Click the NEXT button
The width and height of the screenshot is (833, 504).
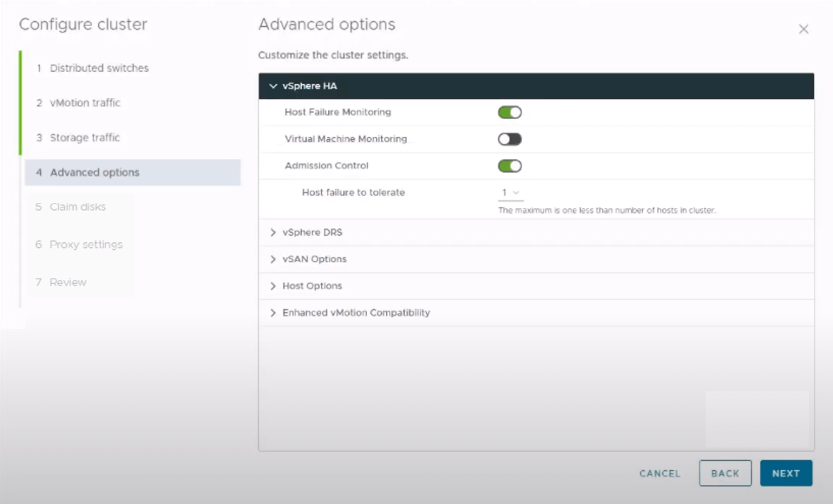(x=786, y=473)
